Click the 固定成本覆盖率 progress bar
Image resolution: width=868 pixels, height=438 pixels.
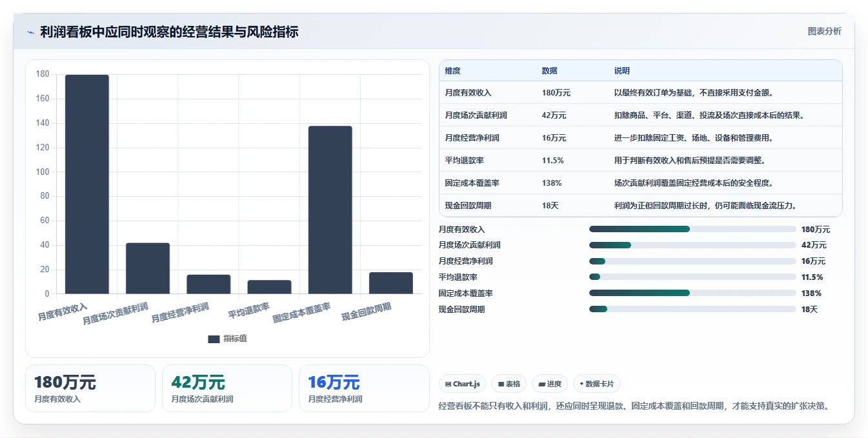(x=692, y=293)
